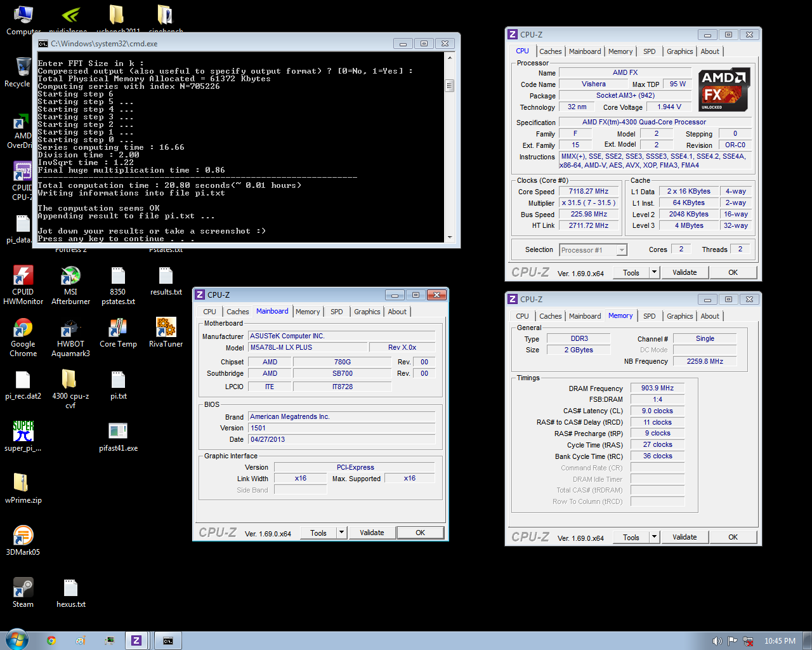The width and height of the screenshot is (812, 650).
Task: Open Memory tab in Mainboard CPU-Z window
Action: click(x=308, y=312)
